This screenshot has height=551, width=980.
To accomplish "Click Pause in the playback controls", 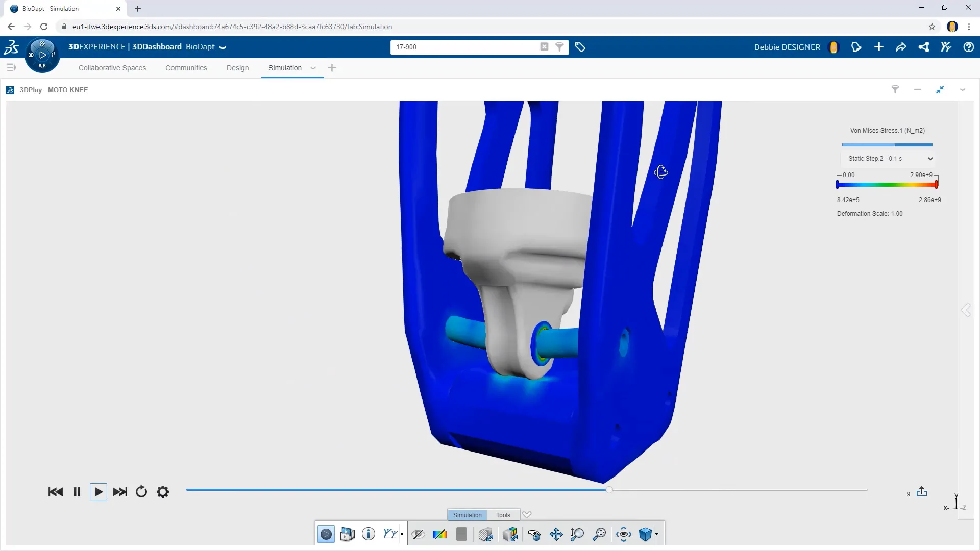I will pyautogui.click(x=77, y=492).
